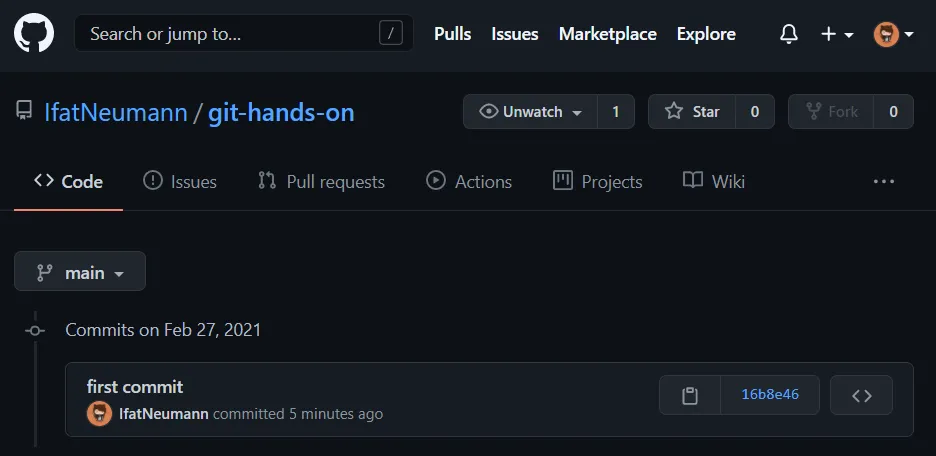This screenshot has width=936, height=456.
Task: Open commit hash 16b8e46 link
Action: coord(770,395)
